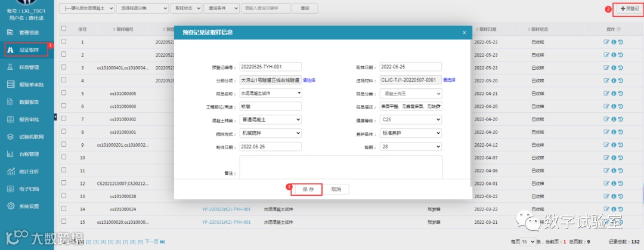
Task: Open 系统设置 in the sidebar
Action: [27, 206]
